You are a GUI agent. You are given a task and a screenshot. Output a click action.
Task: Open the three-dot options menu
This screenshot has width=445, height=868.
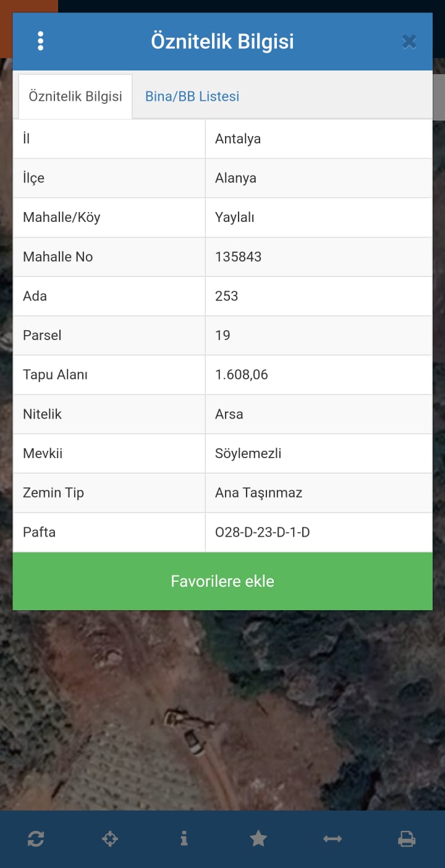click(x=40, y=41)
